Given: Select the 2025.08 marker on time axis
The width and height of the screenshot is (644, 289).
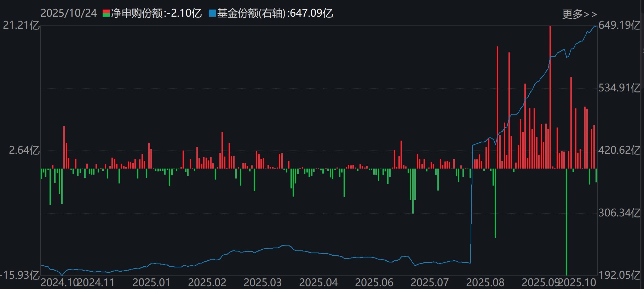Looking at the screenshot, I should pos(485,282).
